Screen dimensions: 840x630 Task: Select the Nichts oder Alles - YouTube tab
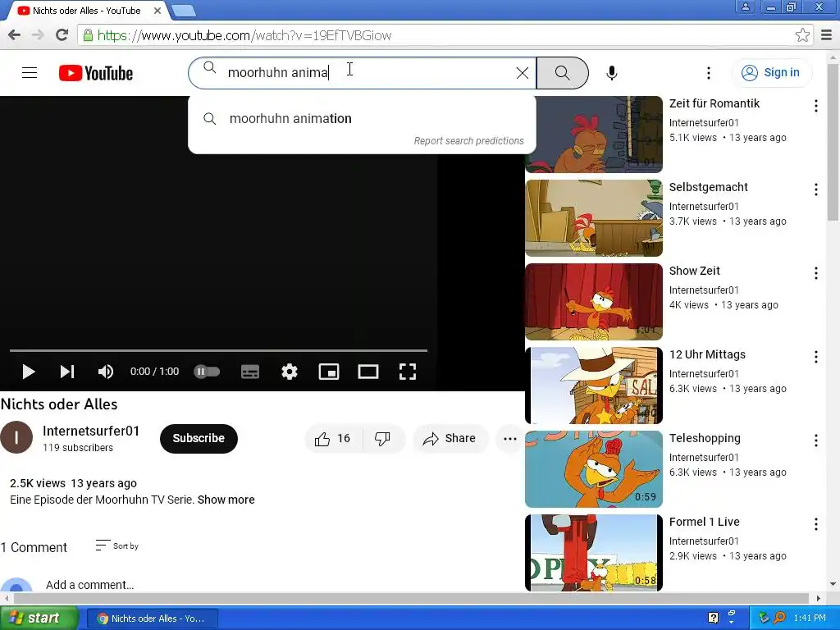(85, 10)
